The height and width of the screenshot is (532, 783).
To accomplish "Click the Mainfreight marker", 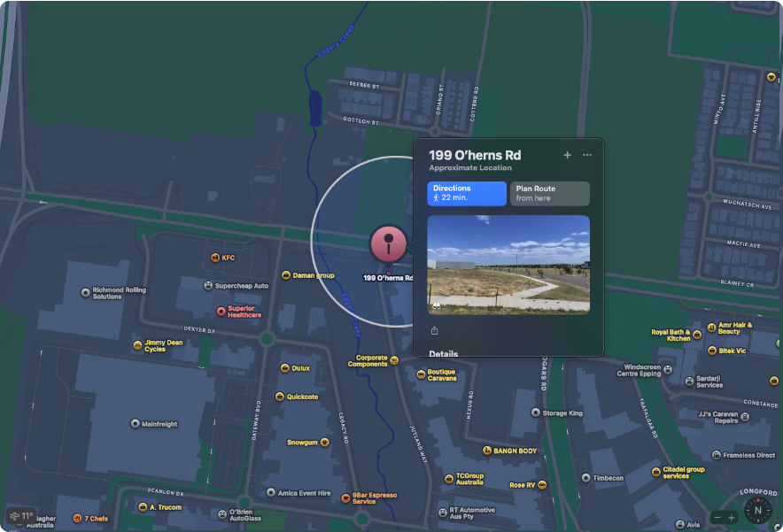I will 135,424.
